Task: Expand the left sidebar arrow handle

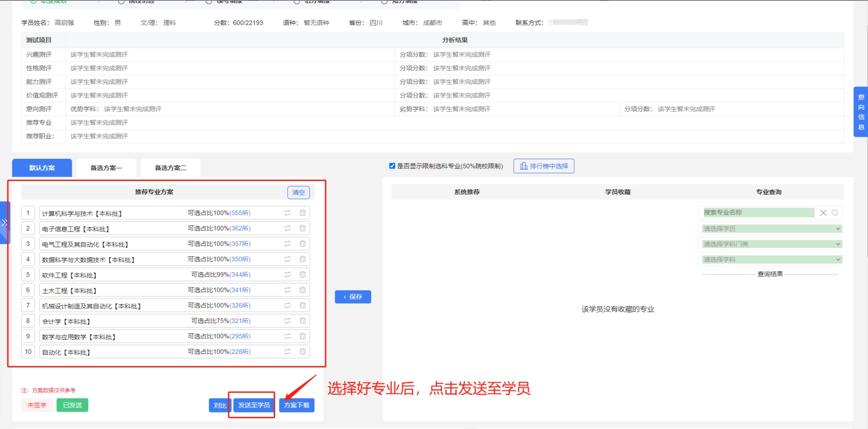Action: click(x=4, y=223)
